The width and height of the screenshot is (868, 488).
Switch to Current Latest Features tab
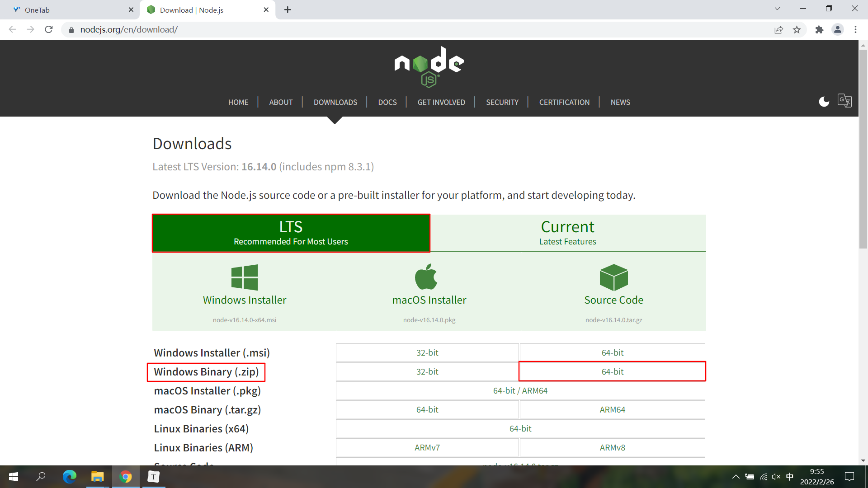pyautogui.click(x=567, y=233)
